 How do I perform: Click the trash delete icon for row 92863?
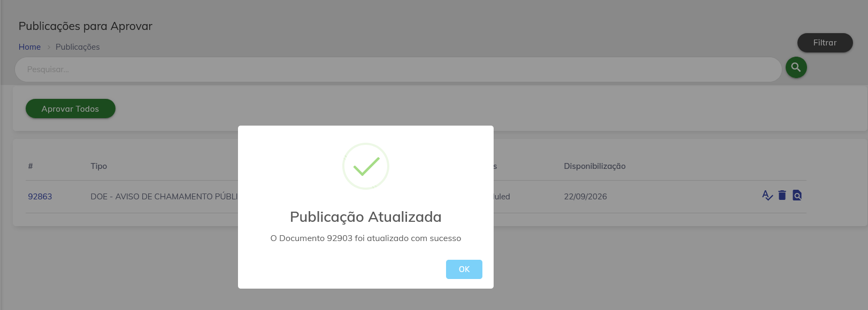782,196
